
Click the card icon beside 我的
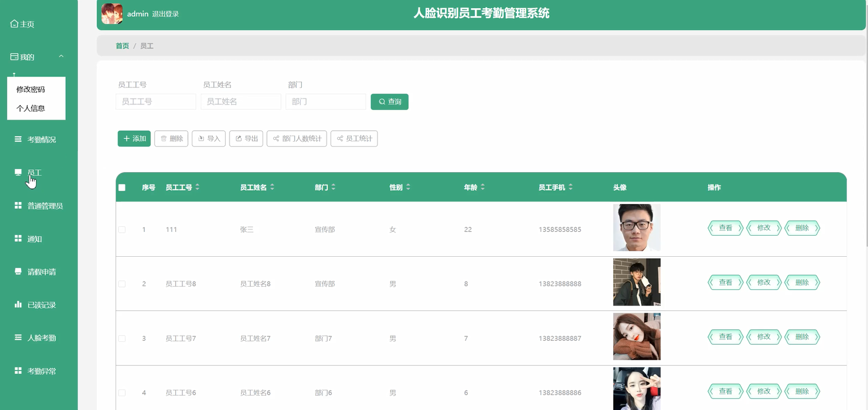click(x=14, y=56)
